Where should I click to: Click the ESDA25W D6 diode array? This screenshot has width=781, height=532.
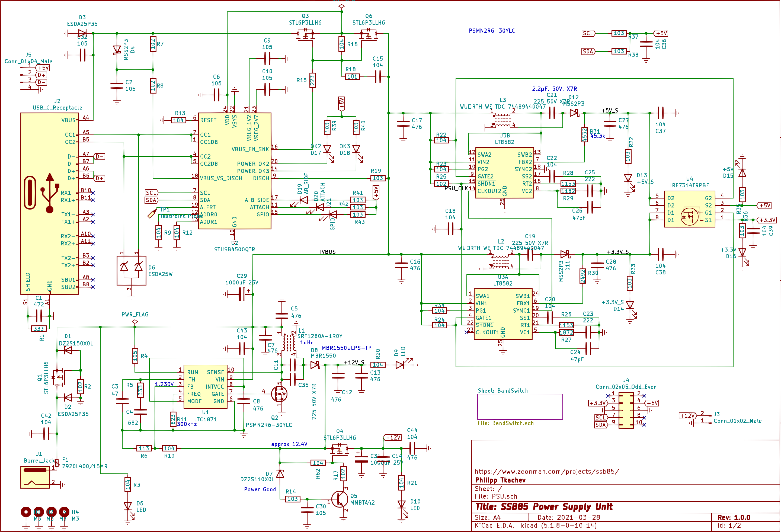pos(131,270)
